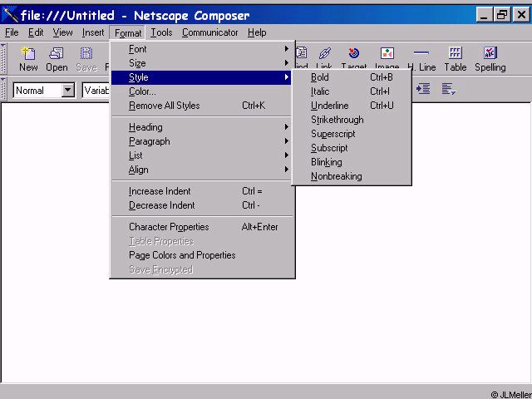
Task: Open the Normal paragraph style dropdown
Action: [x=68, y=91]
